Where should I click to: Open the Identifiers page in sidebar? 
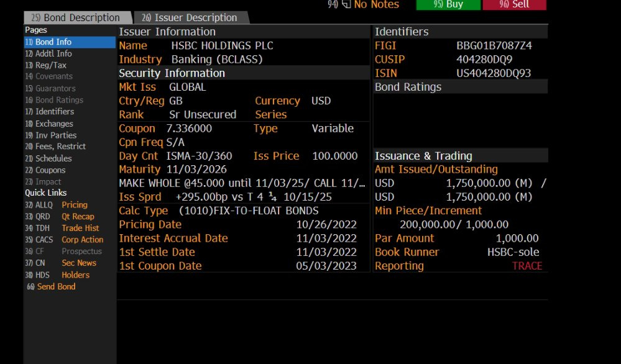pos(50,112)
